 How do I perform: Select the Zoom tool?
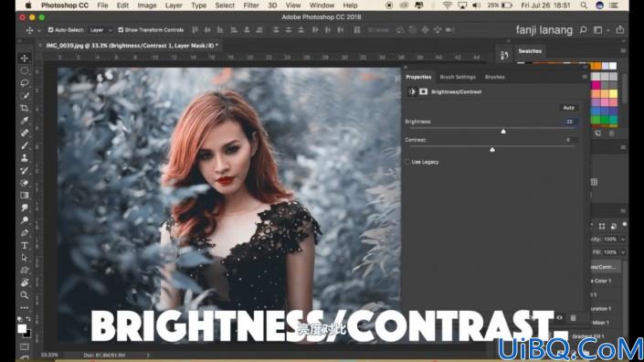(25, 295)
